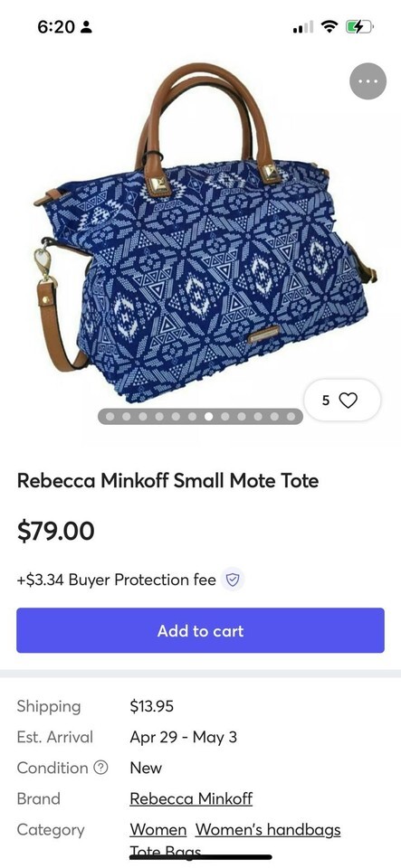Screen dimensions: 401x868
Task: Add the Rebecca Minkoff tote to cart
Action: click(200, 630)
